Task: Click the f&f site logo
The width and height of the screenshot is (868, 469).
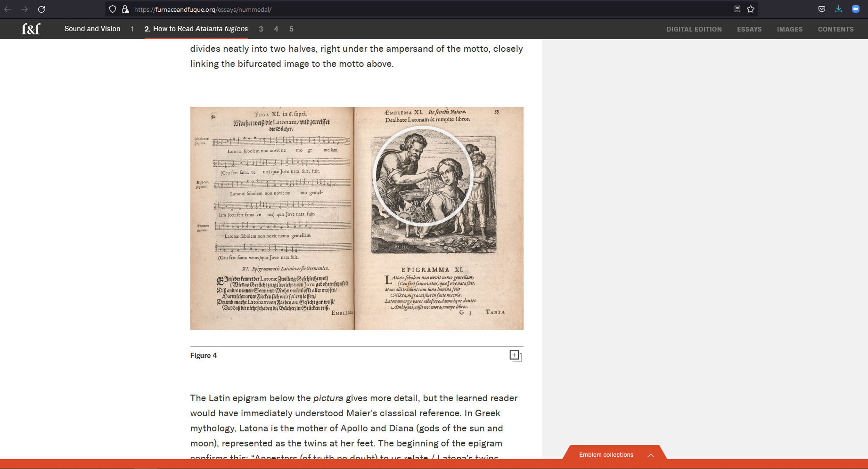Action: click(x=31, y=29)
